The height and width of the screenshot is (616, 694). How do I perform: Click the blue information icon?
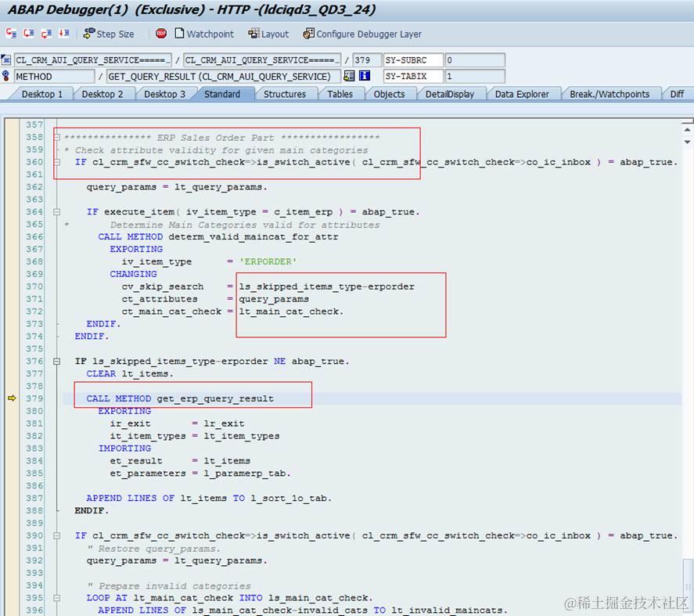coord(365,76)
